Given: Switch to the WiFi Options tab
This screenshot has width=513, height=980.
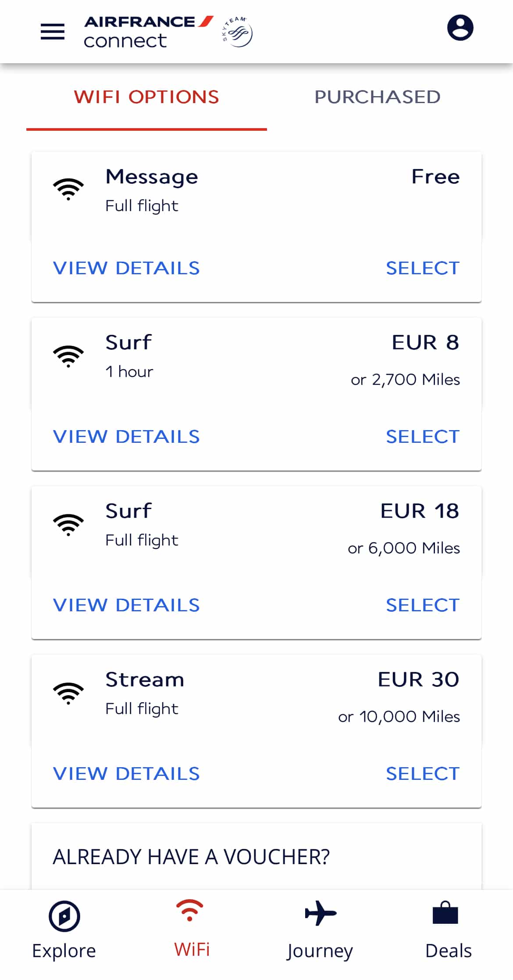Looking at the screenshot, I should (x=146, y=97).
